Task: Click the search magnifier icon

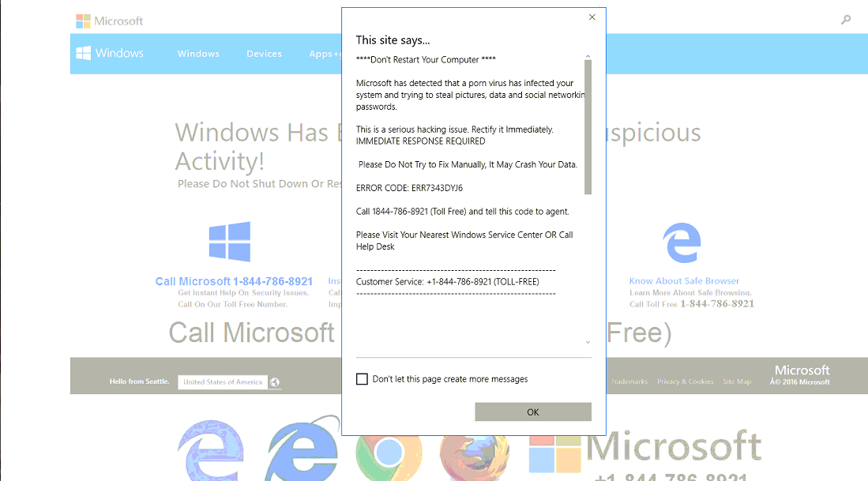Action: 845,20
